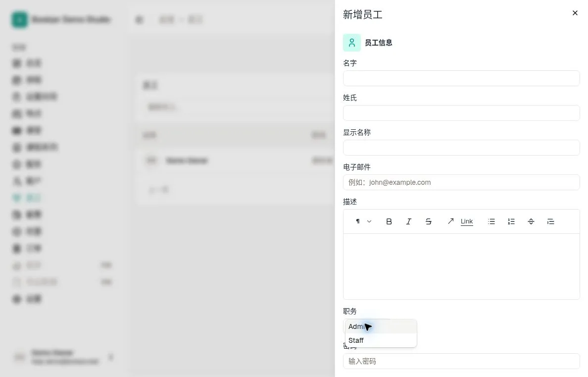Insert a numbered list
Viewport: 588px width, 377px height.
tap(511, 221)
